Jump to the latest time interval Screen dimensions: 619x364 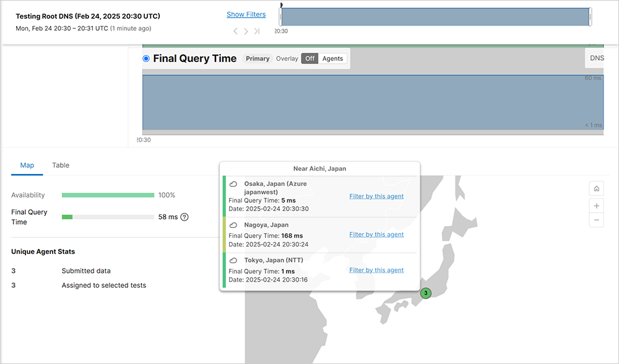pyautogui.click(x=257, y=31)
